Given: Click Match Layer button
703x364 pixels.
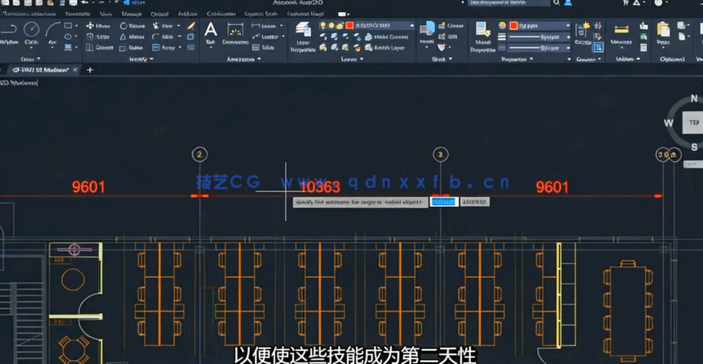Looking at the screenshot, I should click(x=385, y=47).
